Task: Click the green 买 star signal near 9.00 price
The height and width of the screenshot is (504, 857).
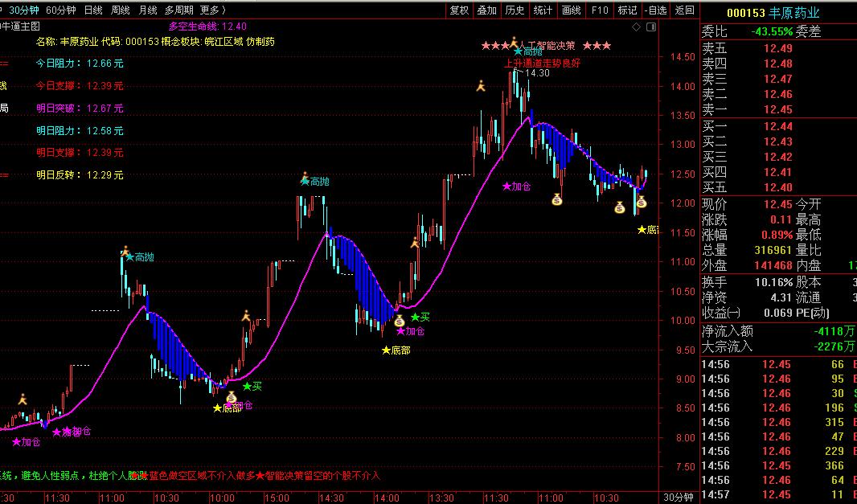Action: click(x=252, y=387)
